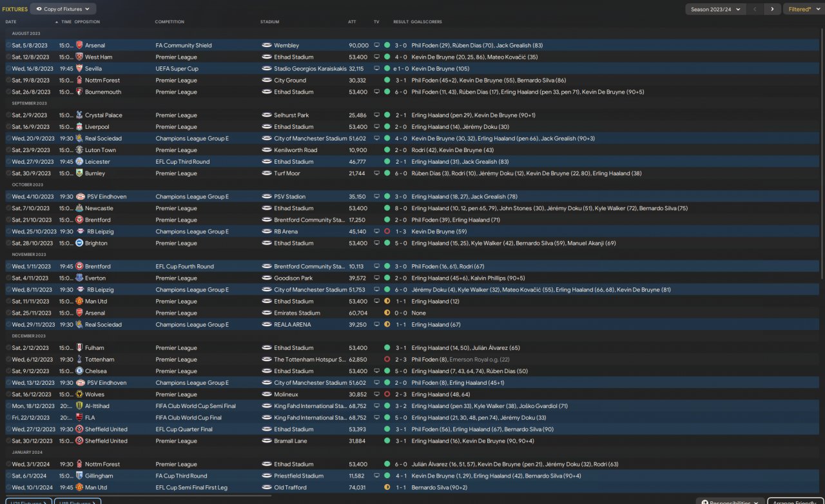
Task: Tick the selector for the Wed, 27/9/2023 fixture
Action: 8,162
